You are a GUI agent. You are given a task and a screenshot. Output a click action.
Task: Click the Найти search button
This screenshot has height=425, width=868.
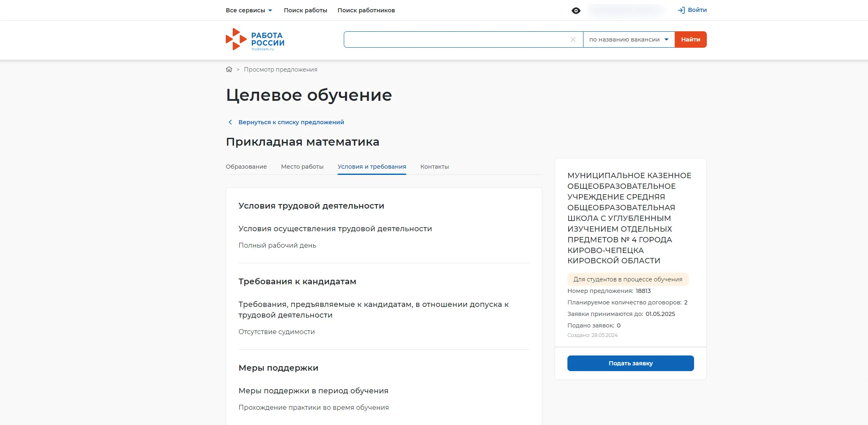coord(690,39)
